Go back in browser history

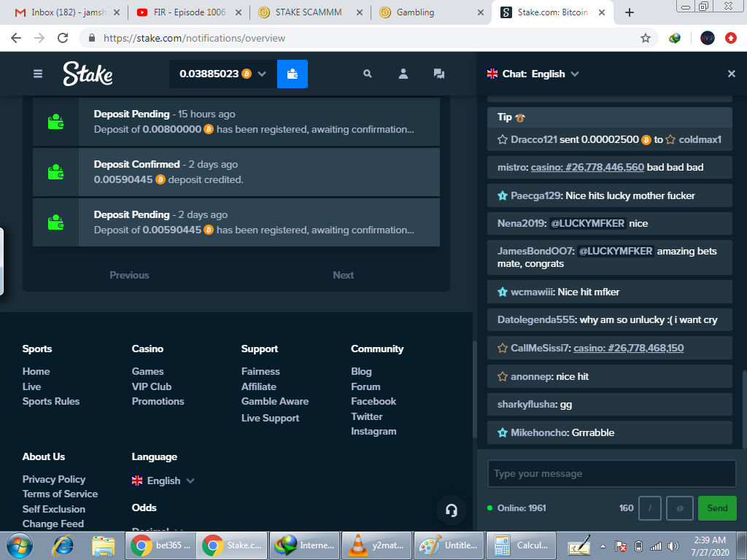coord(16,38)
